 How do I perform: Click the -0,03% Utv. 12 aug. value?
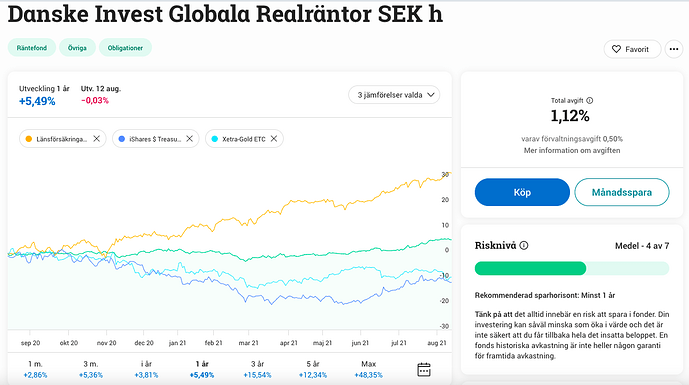point(95,101)
